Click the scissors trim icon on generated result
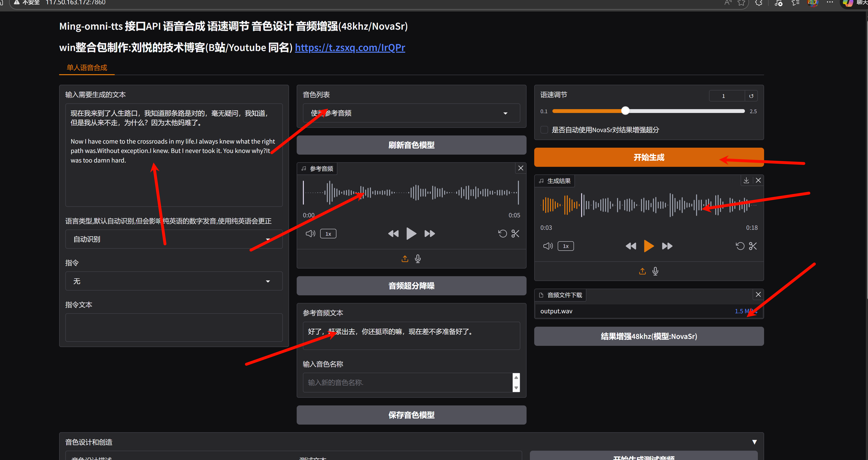 pyautogui.click(x=753, y=246)
